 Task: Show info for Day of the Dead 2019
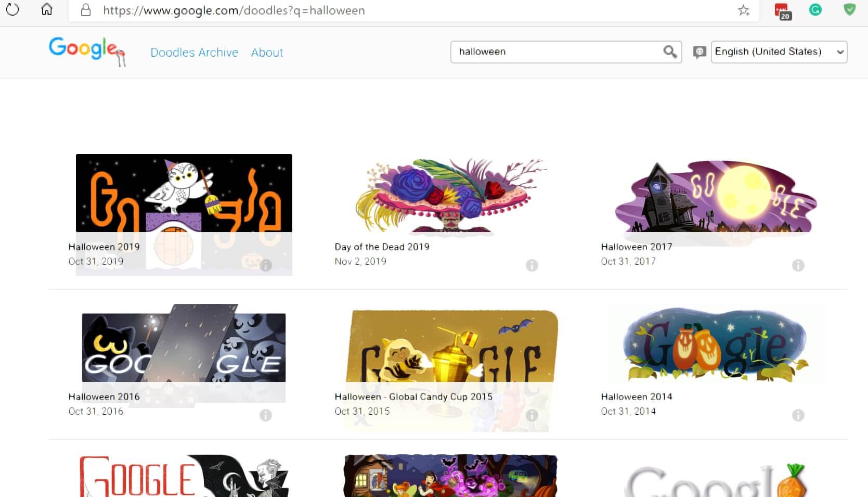click(532, 265)
